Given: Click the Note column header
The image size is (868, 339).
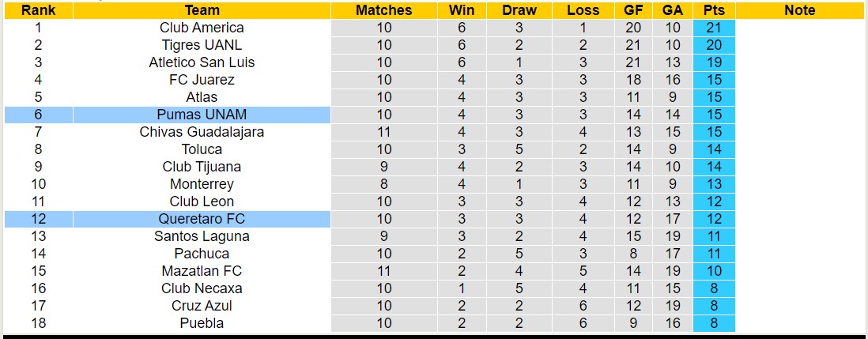Looking at the screenshot, I should tap(800, 10).
